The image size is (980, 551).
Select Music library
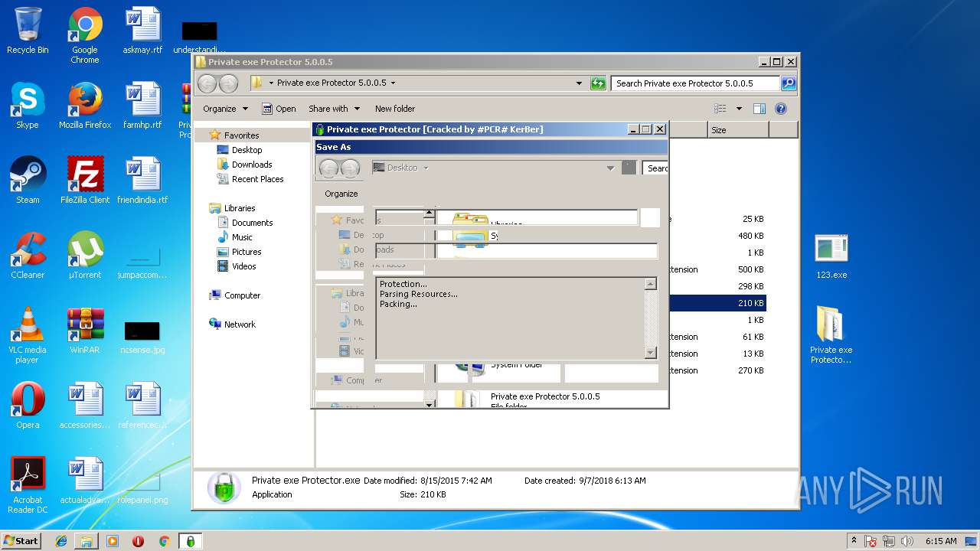pos(242,237)
